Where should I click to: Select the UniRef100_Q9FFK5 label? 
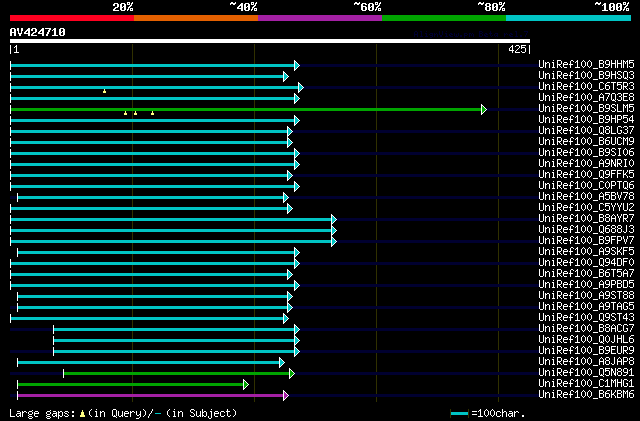tap(586, 175)
